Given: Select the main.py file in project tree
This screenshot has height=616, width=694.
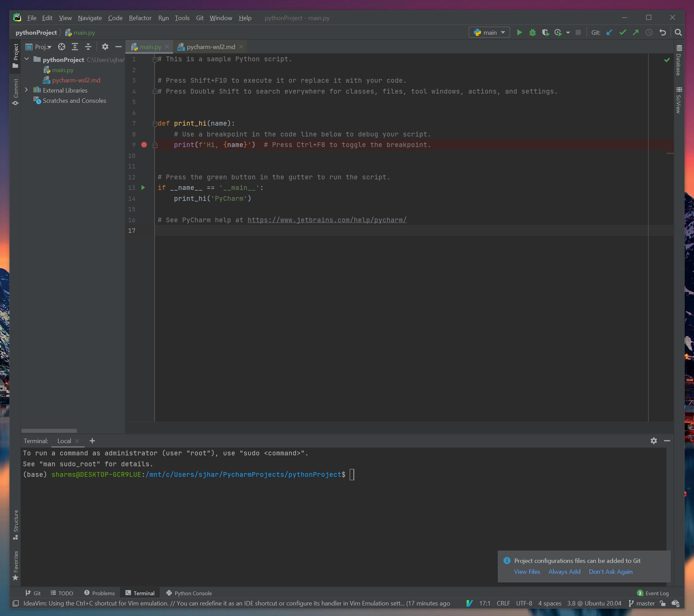Looking at the screenshot, I should 62,69.
